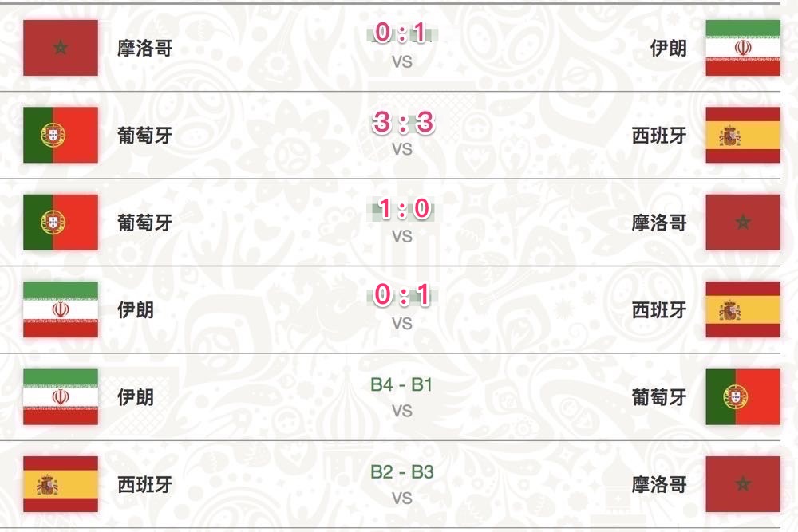Screen dimensions: 798x532
Task: Click Morocco flag in the 1:0 match row
Action: [x=743, y=223]
